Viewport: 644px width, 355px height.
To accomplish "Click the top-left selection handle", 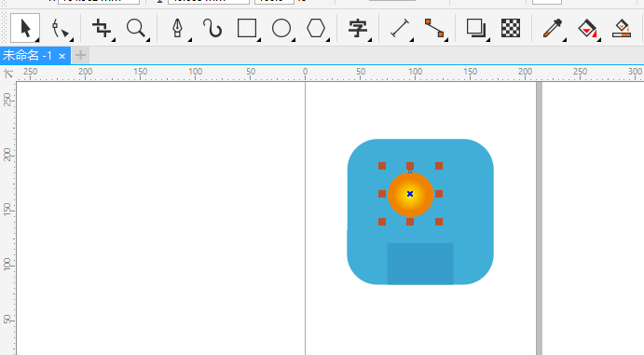I will 382,166.
